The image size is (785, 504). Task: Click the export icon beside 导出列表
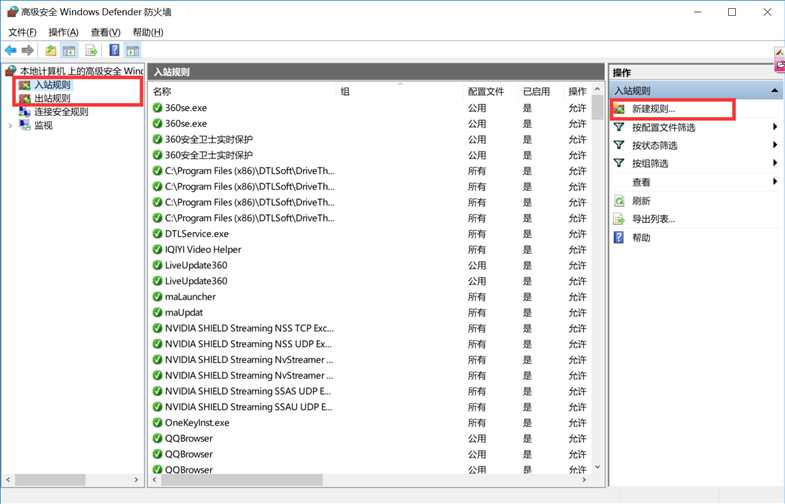[x=619, y=219]
